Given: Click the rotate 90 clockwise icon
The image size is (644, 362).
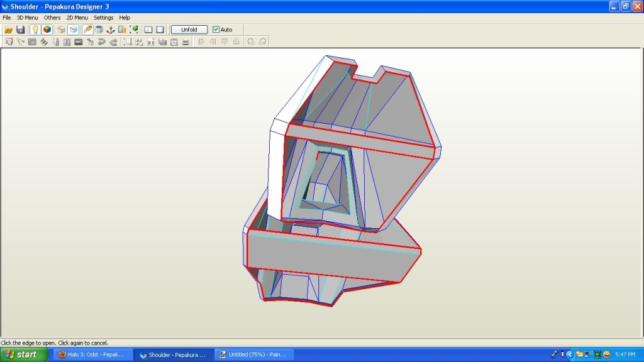Looking at the screenshot, I should point(262,42).
